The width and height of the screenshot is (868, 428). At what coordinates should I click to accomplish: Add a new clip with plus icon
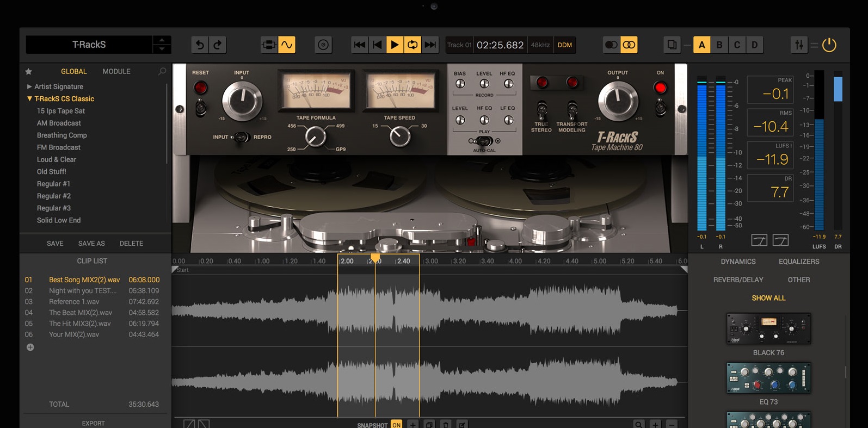click(x=30, y=347)
